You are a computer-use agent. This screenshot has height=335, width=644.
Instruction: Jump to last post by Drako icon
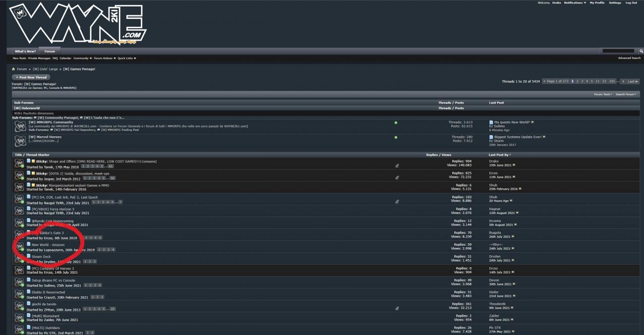[x=514, y=165]
